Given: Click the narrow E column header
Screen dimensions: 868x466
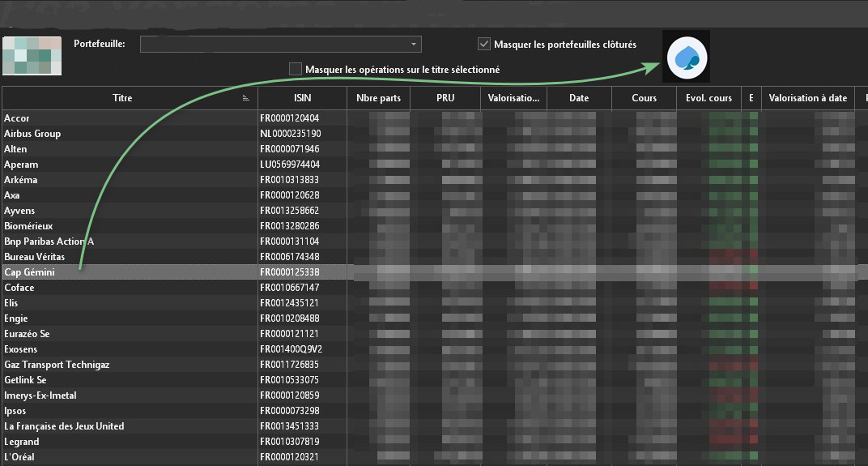Looking at the screenshot, I should 751,98.
